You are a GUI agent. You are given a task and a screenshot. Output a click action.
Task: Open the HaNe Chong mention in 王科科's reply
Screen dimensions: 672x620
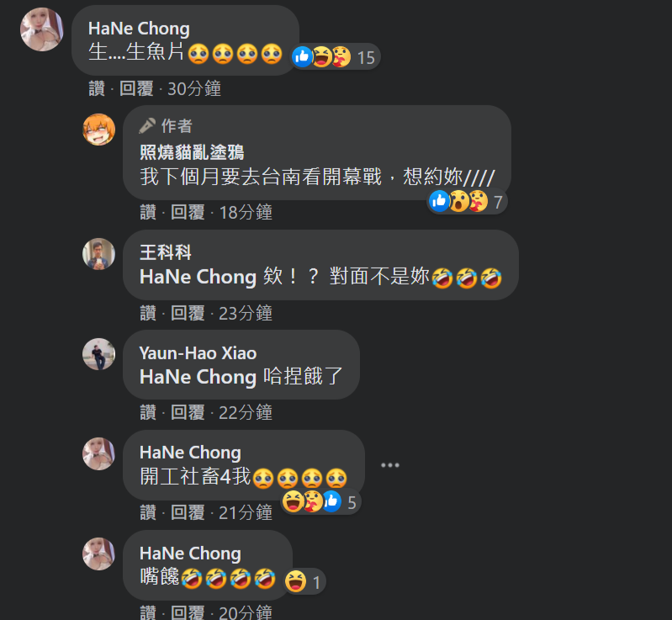tap(198, 277)
